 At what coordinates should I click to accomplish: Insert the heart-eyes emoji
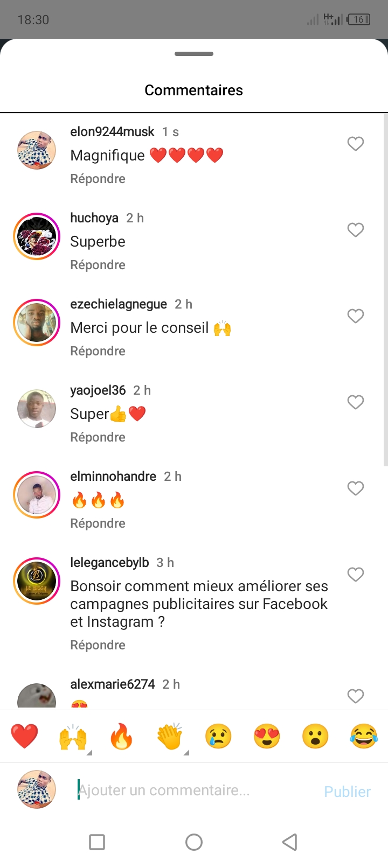point(267,737)
